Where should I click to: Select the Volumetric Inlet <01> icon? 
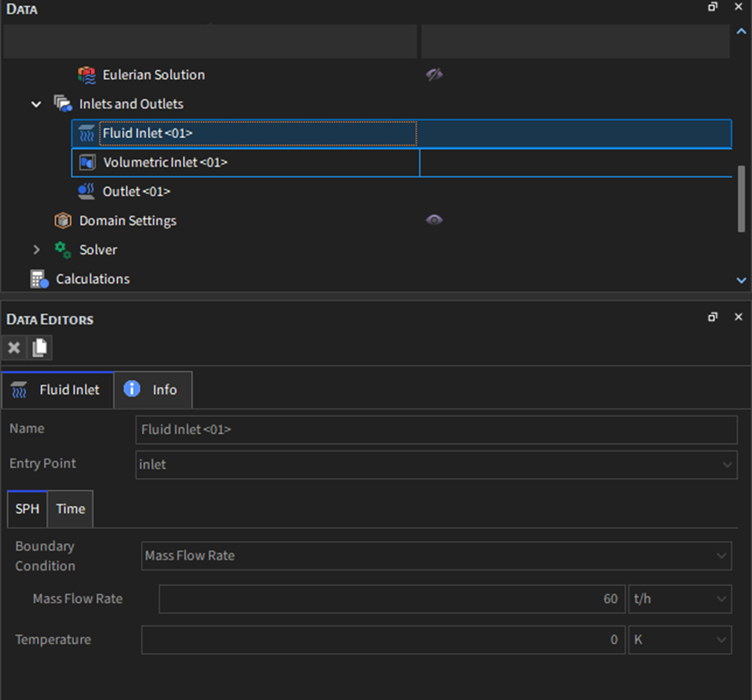[87, 163]
